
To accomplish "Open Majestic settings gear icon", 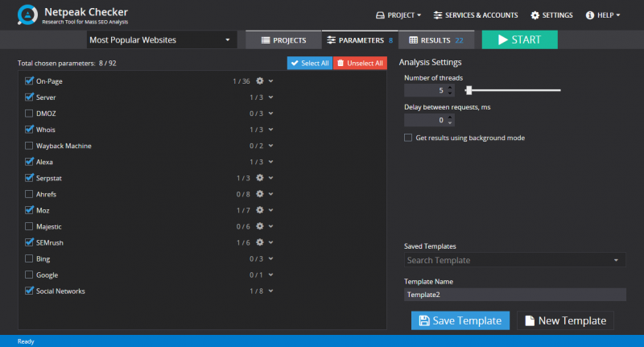I will [259, 226].
